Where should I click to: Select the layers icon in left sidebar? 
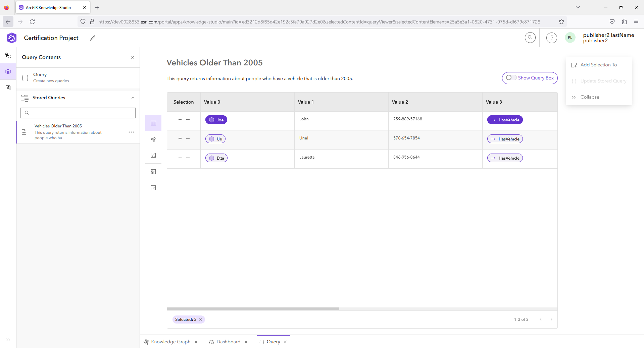pyautogui.click(x=8, y=71)
